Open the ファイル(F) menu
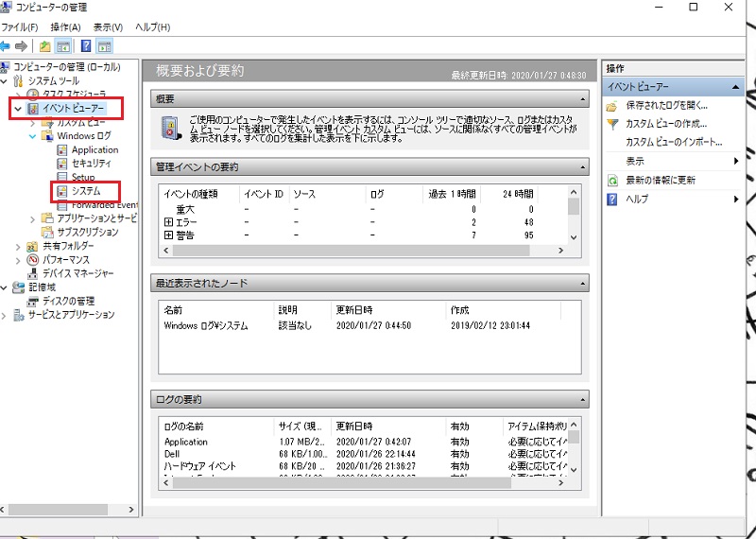 [x=19, y=27]
